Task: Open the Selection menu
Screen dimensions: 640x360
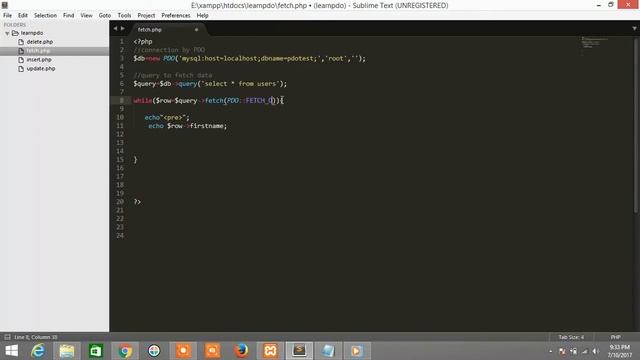Action: [45, 16]
